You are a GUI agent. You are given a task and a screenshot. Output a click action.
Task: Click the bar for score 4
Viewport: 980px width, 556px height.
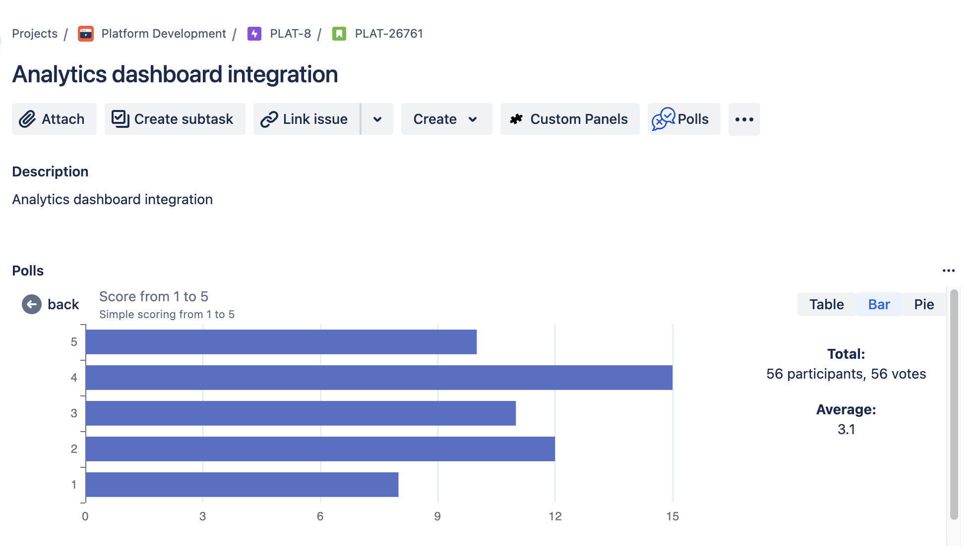tap(377, 377)
